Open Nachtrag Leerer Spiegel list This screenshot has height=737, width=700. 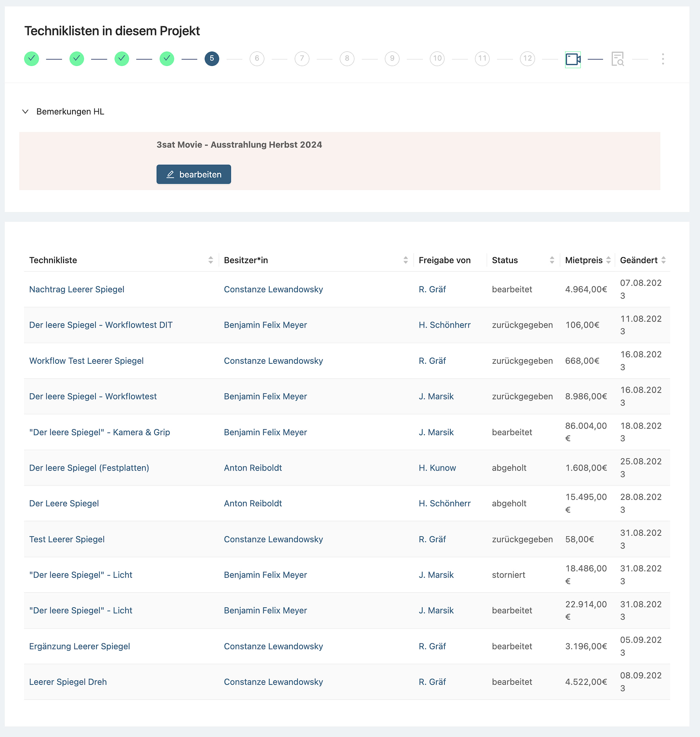pyautogui.click(x=77, y=289)
